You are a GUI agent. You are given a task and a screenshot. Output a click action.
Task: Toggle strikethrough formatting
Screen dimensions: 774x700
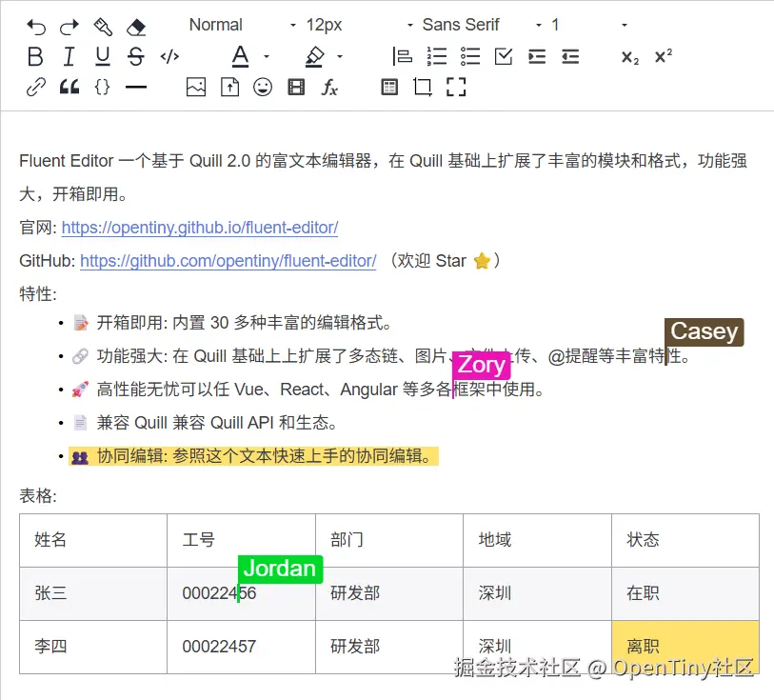click(x=136, y=56)
